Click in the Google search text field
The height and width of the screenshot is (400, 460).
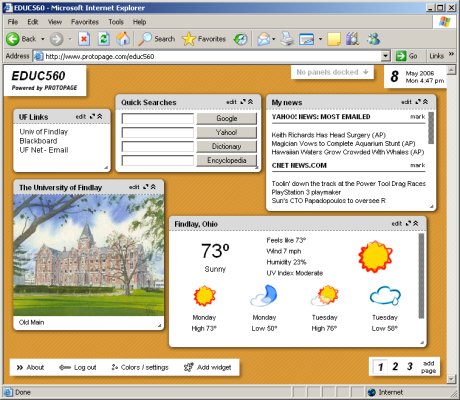point(158,118)
